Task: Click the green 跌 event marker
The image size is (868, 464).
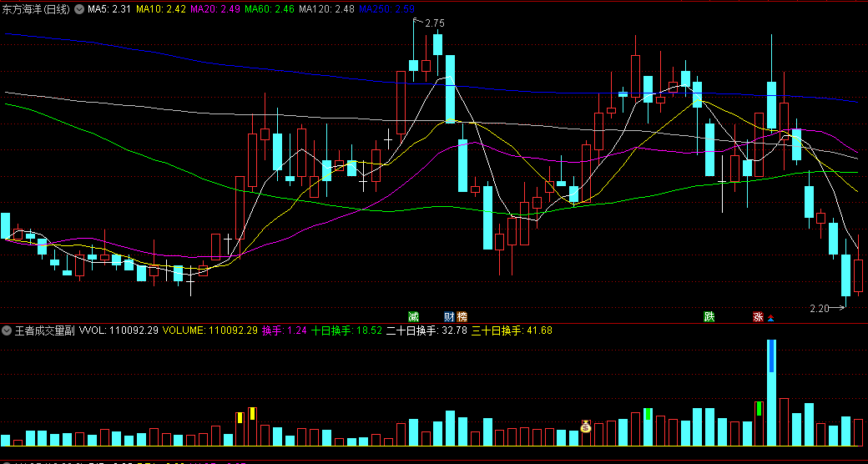Action: [x=709, y=317]
